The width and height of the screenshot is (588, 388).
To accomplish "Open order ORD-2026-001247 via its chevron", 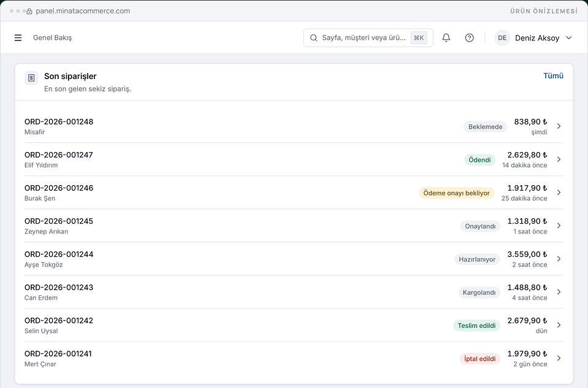I will tap(559, 159).
